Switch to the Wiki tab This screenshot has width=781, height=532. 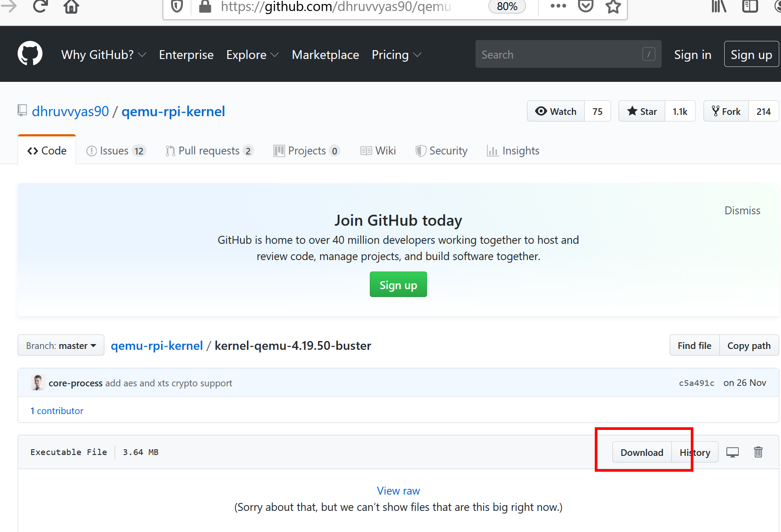pyautogui.click(x=378, y=151)
